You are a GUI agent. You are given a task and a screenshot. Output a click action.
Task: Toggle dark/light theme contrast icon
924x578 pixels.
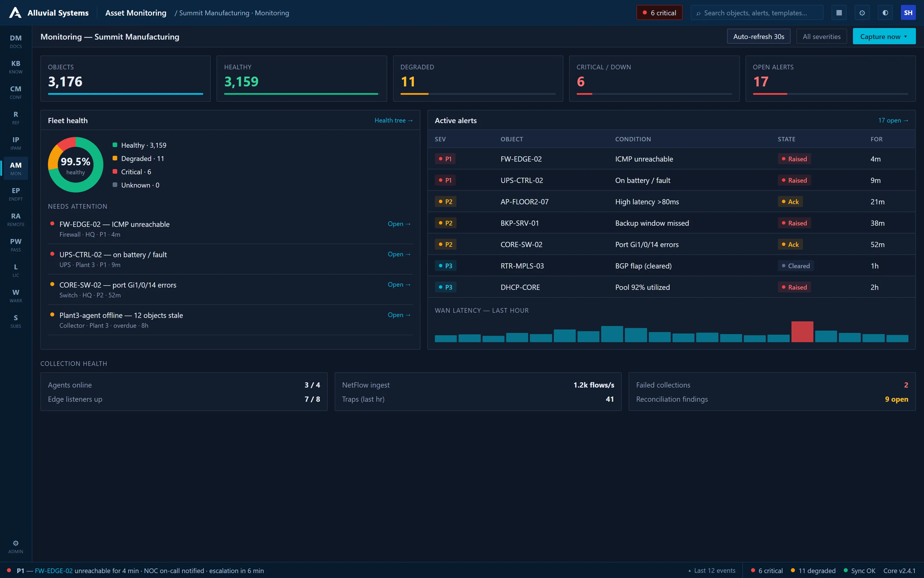(x=885, y=13)
